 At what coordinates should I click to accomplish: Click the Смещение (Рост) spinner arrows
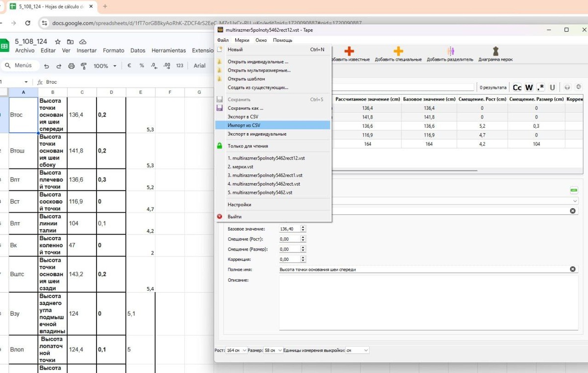303,239
